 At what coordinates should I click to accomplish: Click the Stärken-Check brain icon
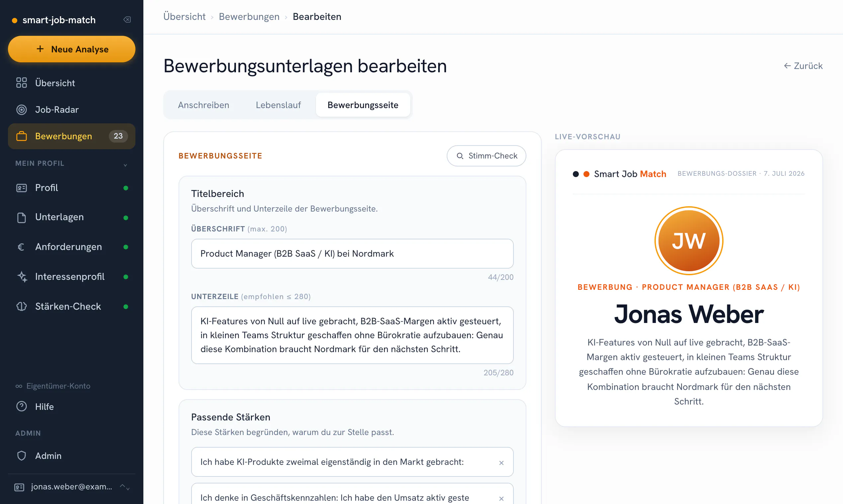click(x=22, y=306)
